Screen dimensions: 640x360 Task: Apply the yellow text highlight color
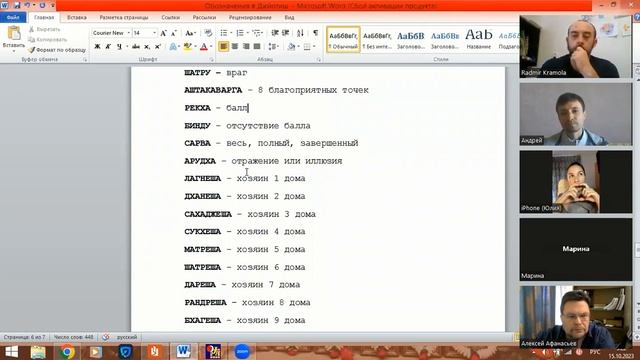(187, 47)
